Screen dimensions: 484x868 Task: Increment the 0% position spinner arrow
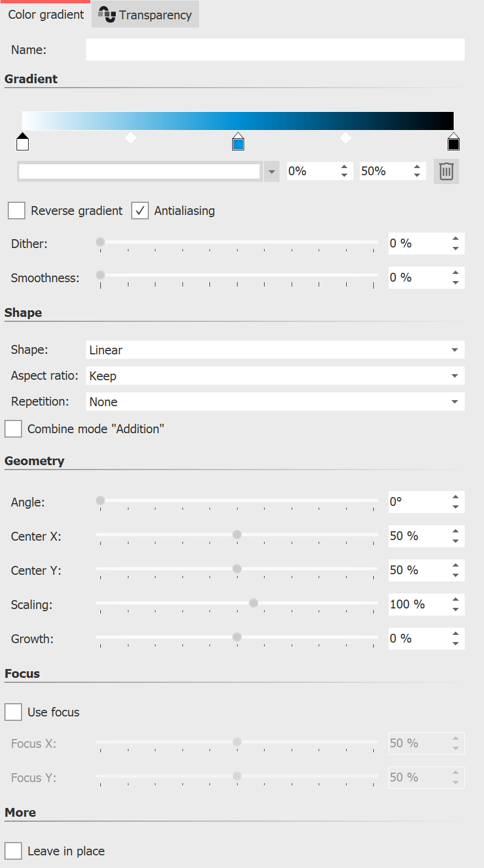344,166
